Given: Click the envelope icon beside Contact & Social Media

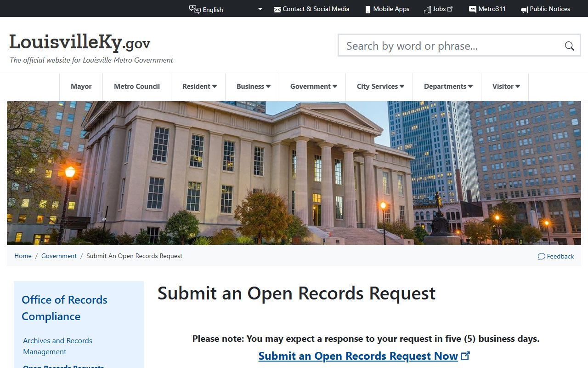Looking at the screenshot, I should pos(277,9).
